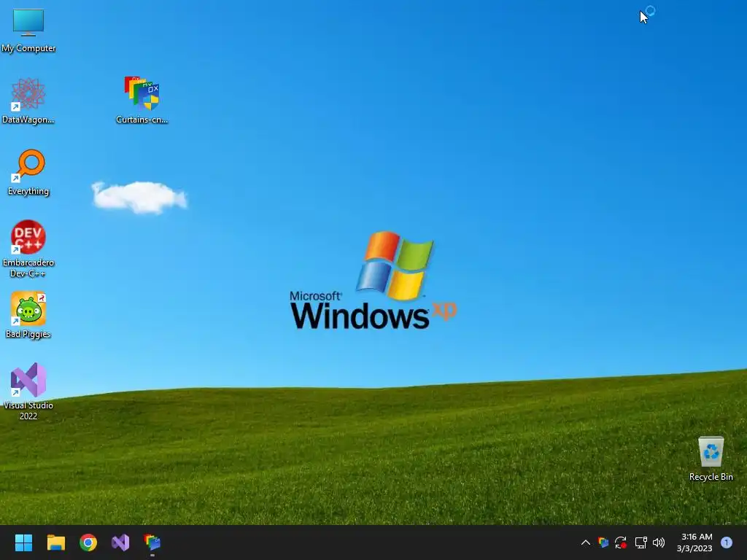Image resolution: width=747 pixels, height=560 pixels.
Task: Select the DataWagon shortcut icon
Action: (x=28, y=101)
